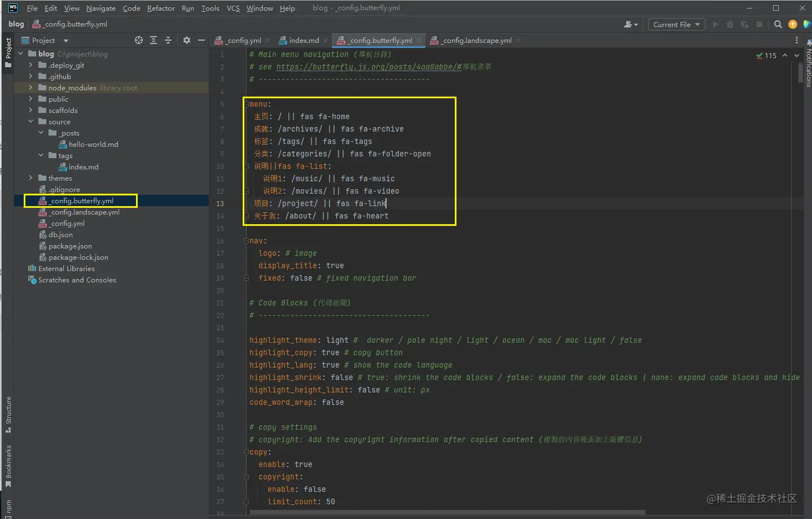
Task: Close the index.md editor tab
Action: click(x=326, y=41)
